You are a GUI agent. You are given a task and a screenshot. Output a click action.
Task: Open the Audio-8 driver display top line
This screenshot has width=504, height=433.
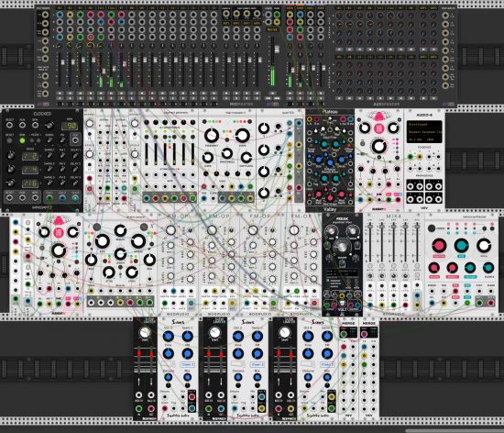424,124
